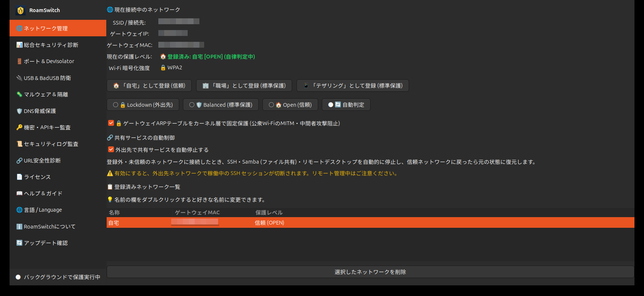Register network as「自宅」(信頼)
Viewport: 644px width, 296px height.
click(x=149, y=85)
